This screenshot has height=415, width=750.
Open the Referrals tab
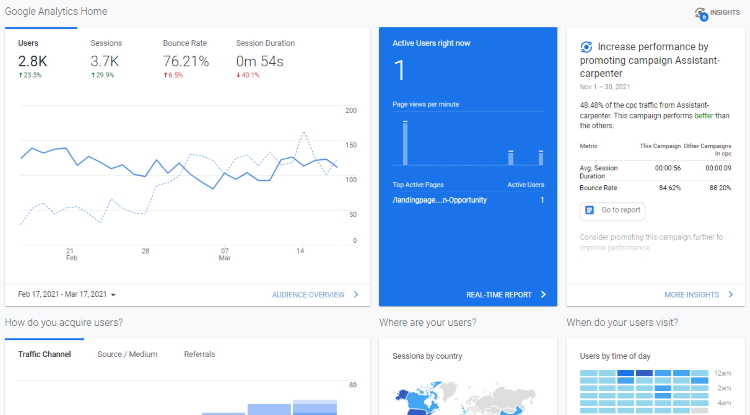click(199, 354)
